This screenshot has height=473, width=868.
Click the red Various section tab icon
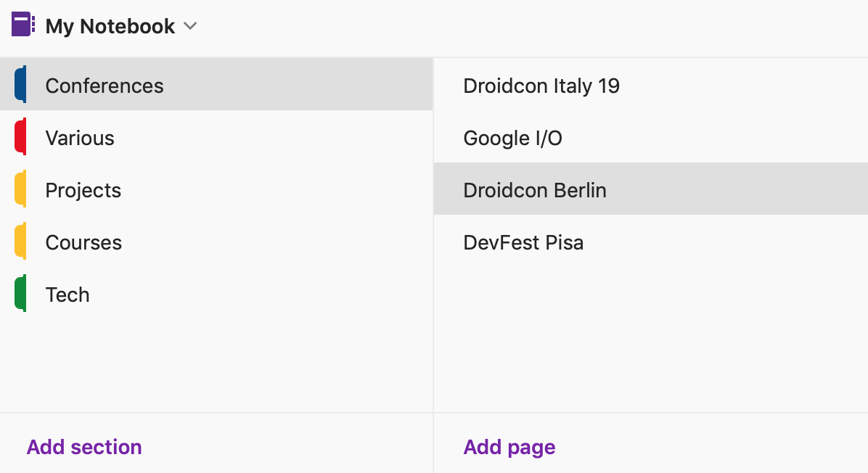point(20,136)
